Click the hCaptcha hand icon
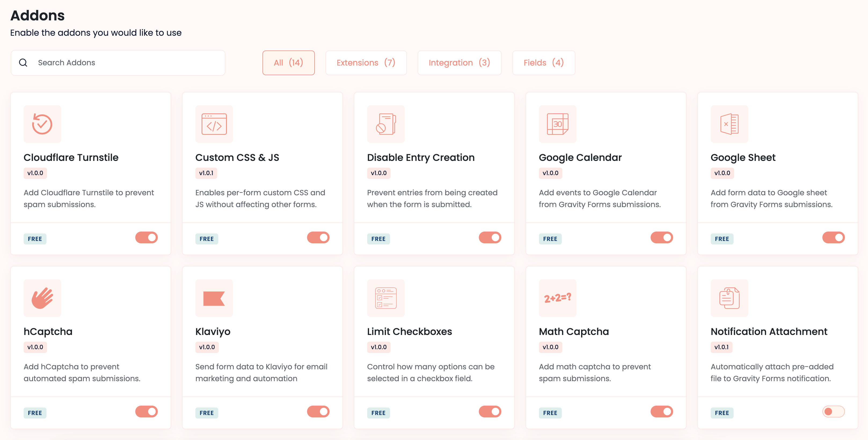Viewport: 868px width, 440px height. click(x=42, y=298)
